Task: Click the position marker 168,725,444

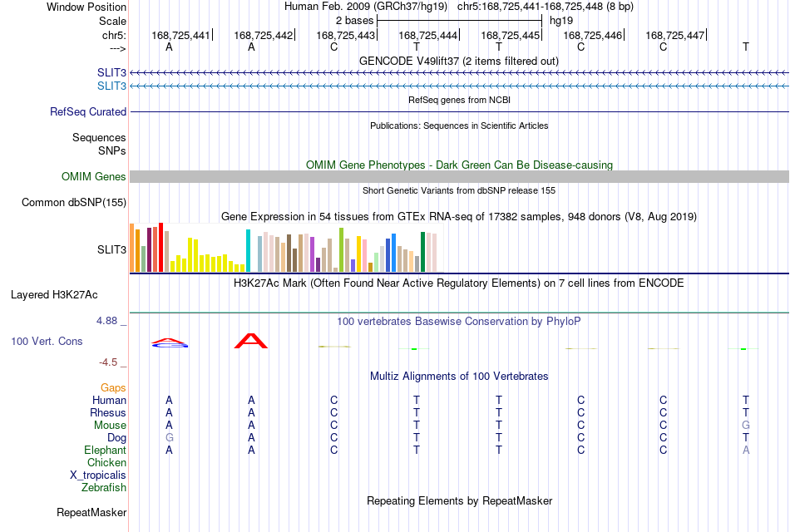Action: pos(428,35)
